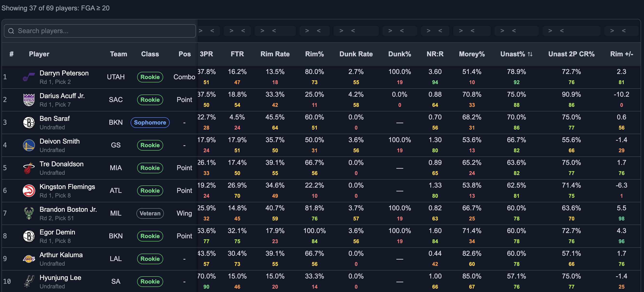This screenshot has height=292, width=644.
Task: Click the greater-than filter above Morey% column
Action: coord(461,31)
